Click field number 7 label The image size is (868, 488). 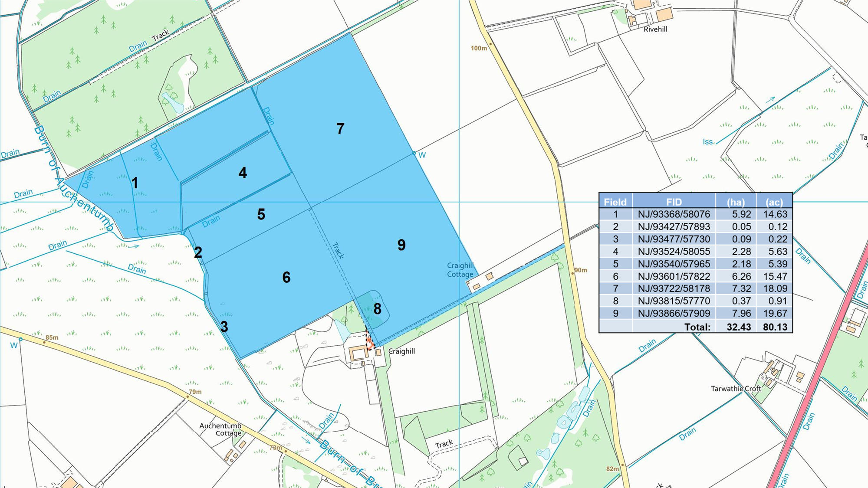(340, 128)
